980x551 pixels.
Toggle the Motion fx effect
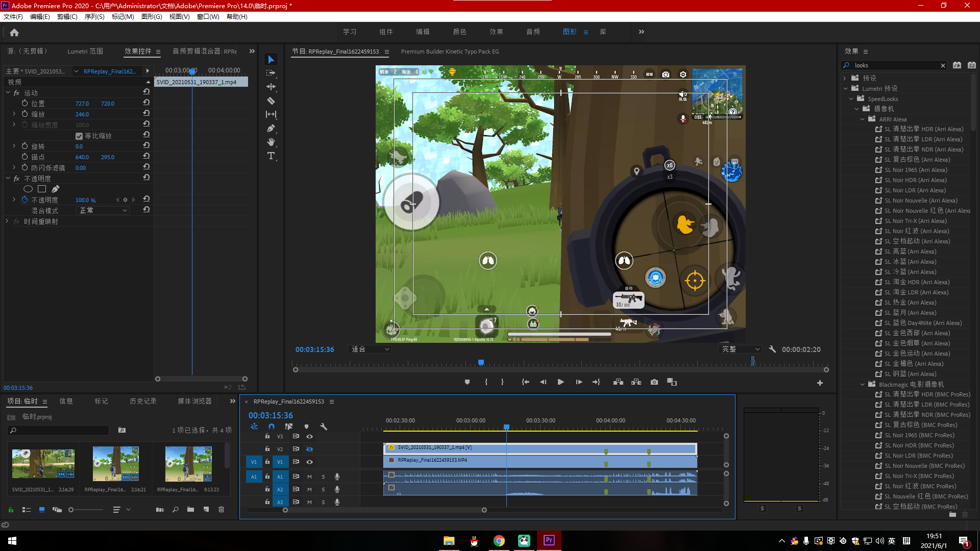16,93
